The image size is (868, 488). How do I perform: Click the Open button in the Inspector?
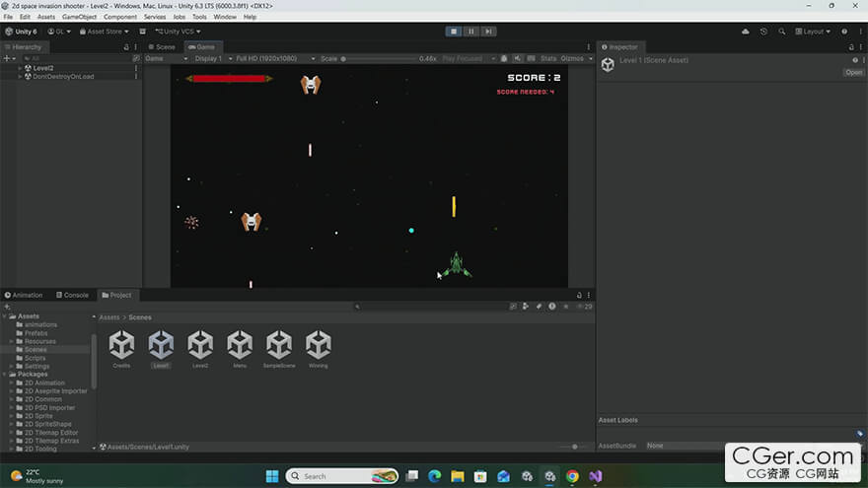pos(853,72)
